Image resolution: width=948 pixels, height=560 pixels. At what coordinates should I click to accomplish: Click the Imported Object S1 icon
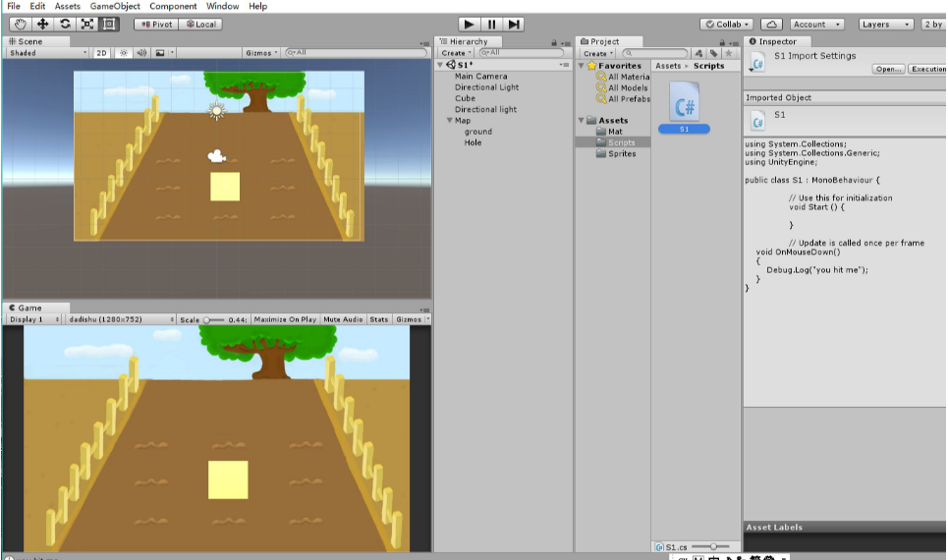(x=757, y=120)
